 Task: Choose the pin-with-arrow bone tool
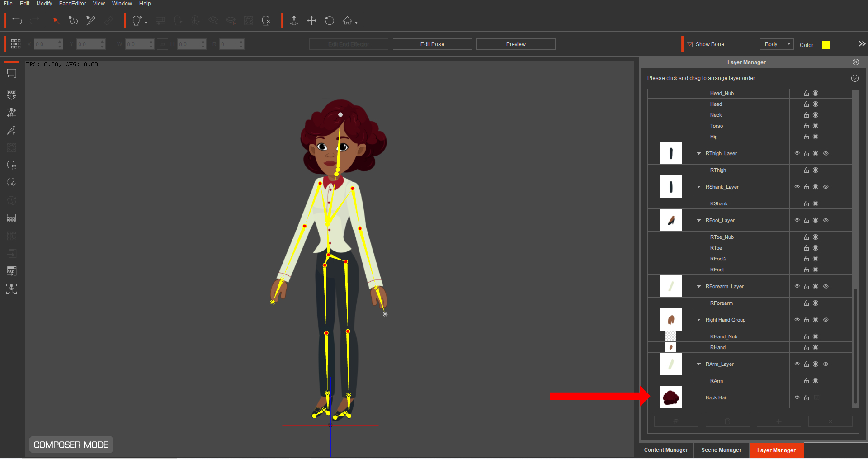(90, 21)
